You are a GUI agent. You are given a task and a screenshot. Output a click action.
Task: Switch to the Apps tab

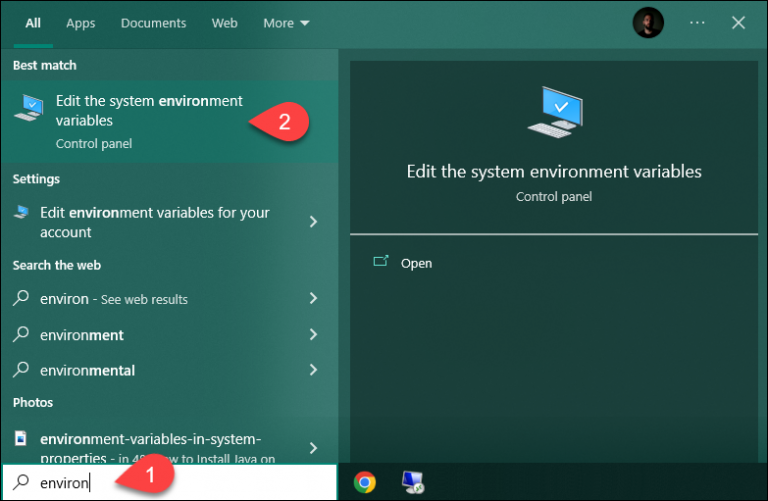pyautogui.click(x=81, y=23)
